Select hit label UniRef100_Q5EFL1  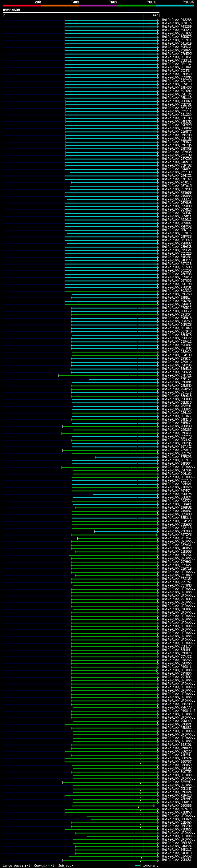[176, 60]
